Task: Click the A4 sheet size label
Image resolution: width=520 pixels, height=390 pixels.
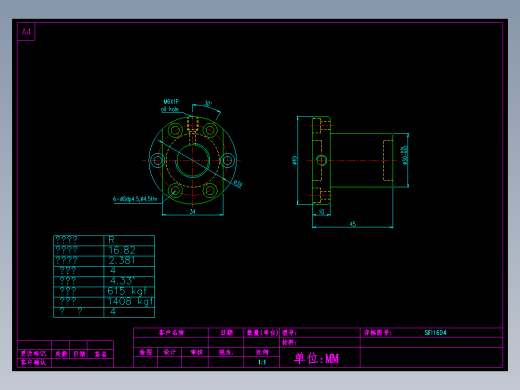Action: [26, 32]
